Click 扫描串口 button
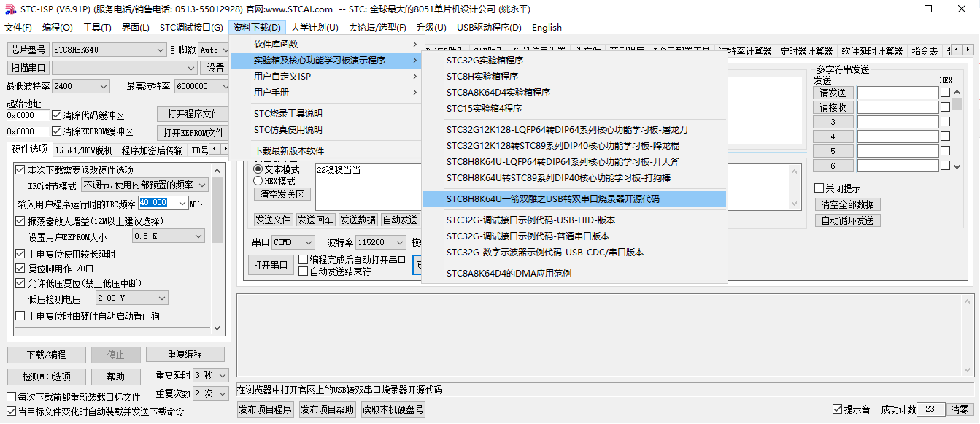Viewport: 980px width, 424px height. pos(28,68)
